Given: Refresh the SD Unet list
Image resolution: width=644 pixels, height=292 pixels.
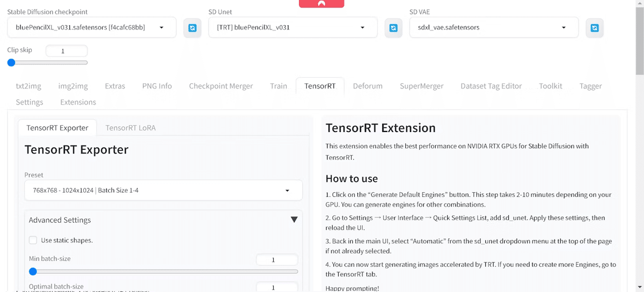Looking at the screenshot, I should click(393, 28).
